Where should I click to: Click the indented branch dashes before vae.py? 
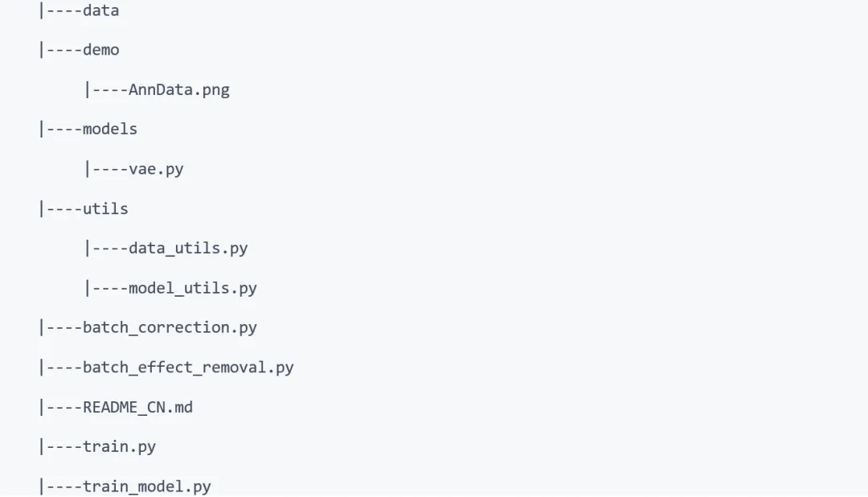click(x=108, y=169)
